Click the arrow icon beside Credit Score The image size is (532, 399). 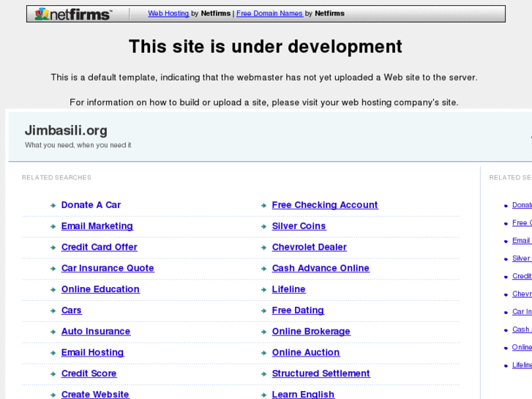(x=53, y=374)
